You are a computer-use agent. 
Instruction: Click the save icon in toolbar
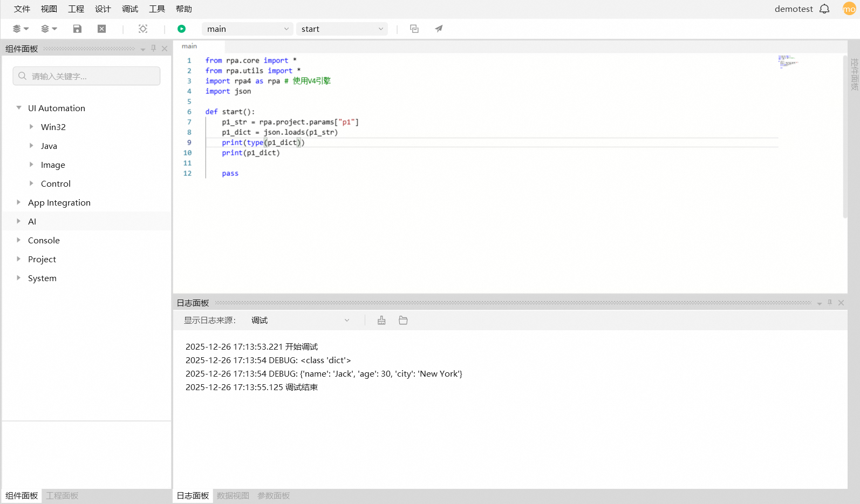click(77, 29)
